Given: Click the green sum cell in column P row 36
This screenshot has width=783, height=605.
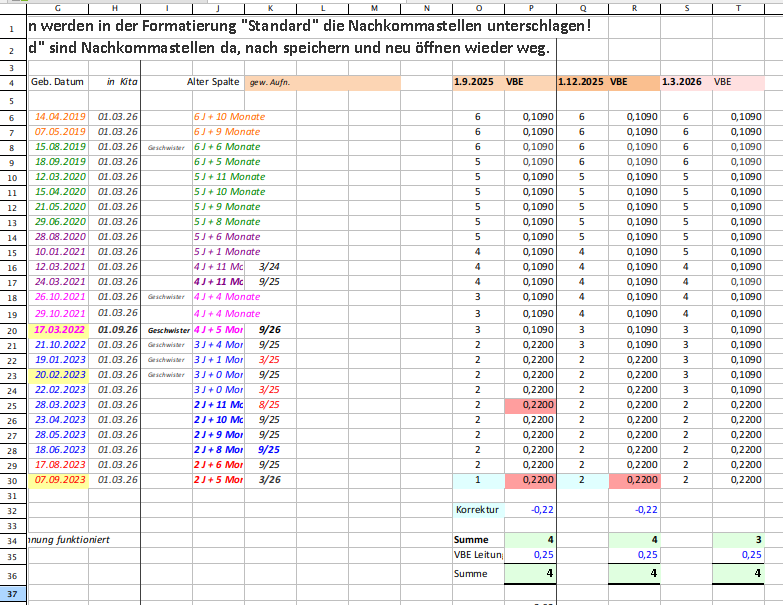Looking at the screenshot, I should (x=530, y=574).
